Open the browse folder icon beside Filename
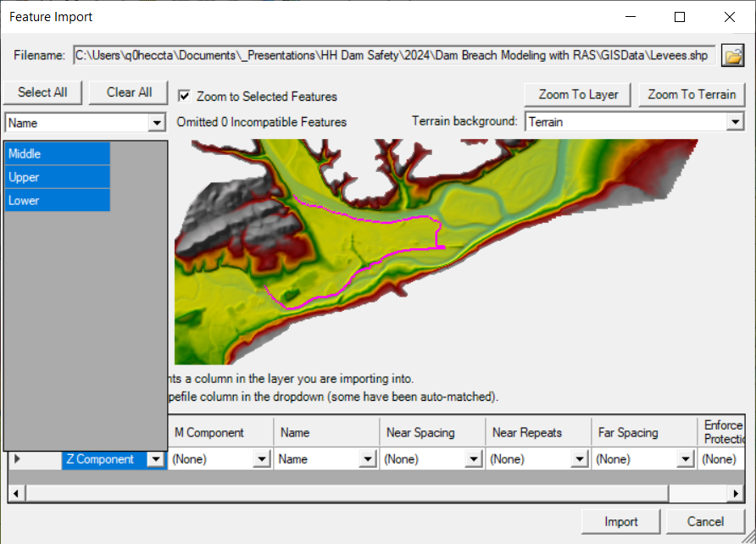 point(733,56)
